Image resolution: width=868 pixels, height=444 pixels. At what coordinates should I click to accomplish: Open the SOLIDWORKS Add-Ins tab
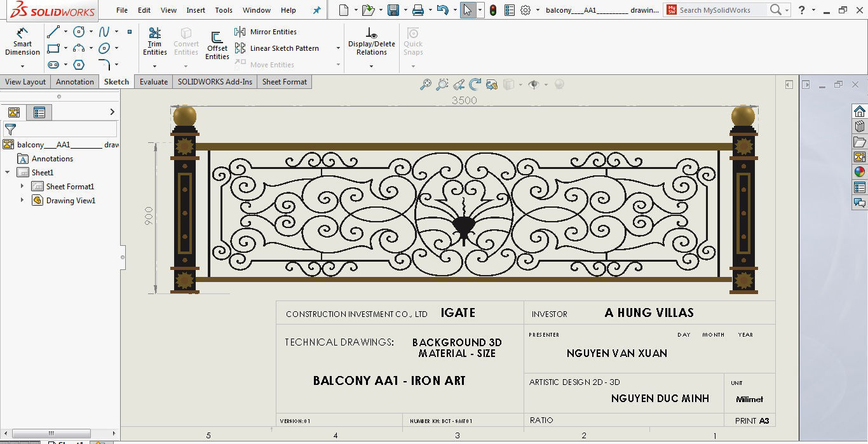coord(215,82)
